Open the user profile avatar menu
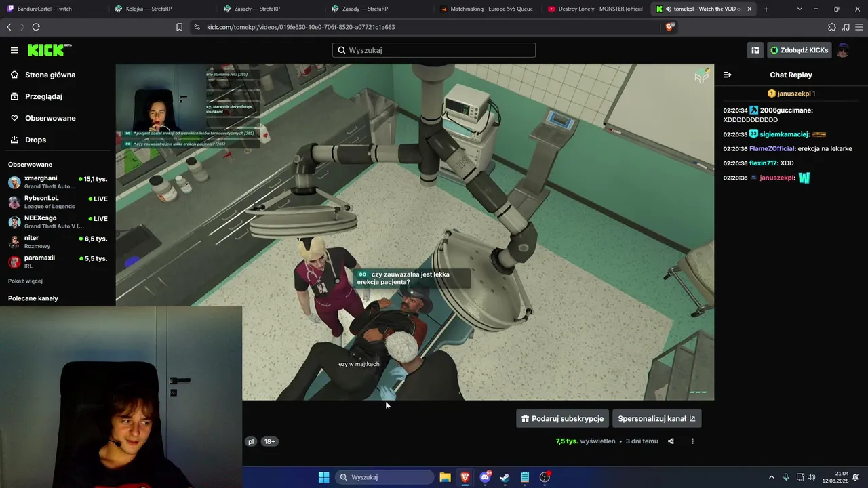 tap(843, 50)
